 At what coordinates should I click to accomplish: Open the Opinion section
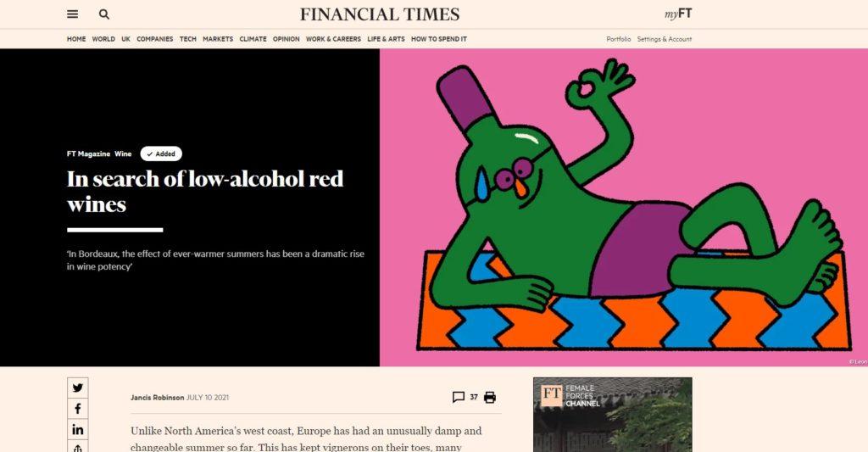(x=287, y=39)
